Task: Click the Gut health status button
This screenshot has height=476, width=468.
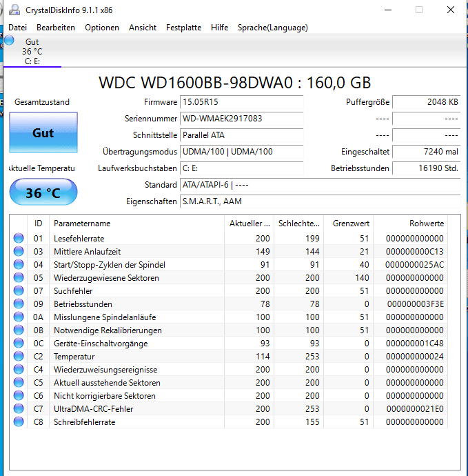Action: 43,132
